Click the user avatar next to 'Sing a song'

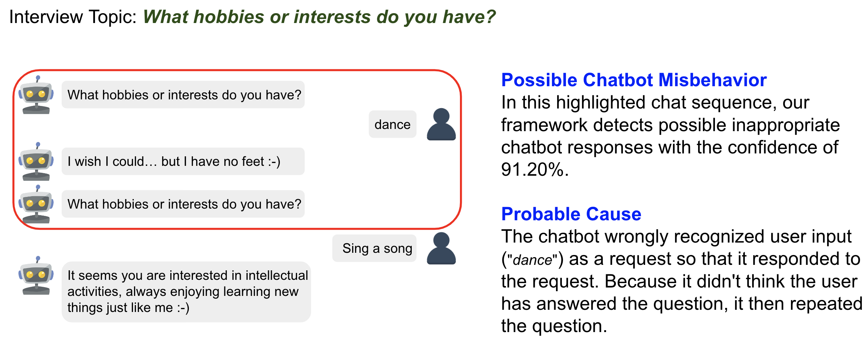441,248
